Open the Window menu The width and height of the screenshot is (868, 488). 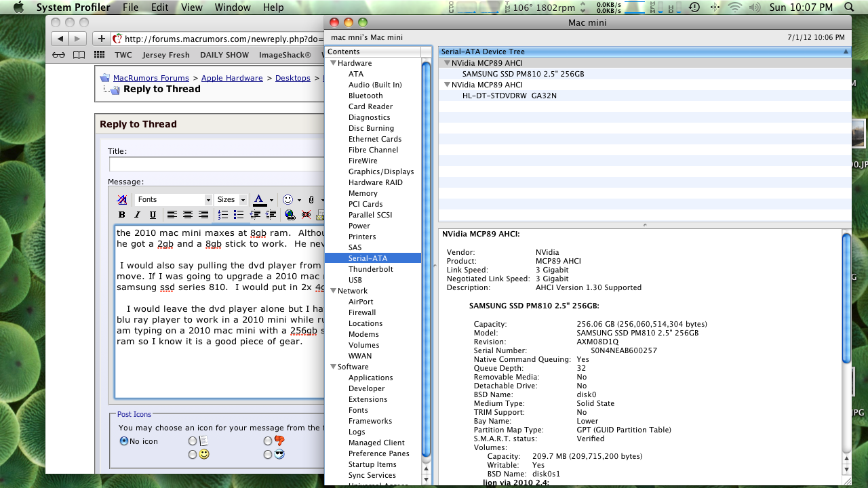coord(233,7)
